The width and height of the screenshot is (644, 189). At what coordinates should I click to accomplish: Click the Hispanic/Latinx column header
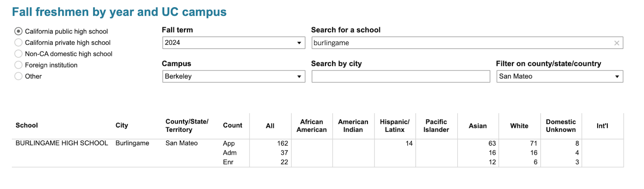pyautogui.click(x=394, y=126)
